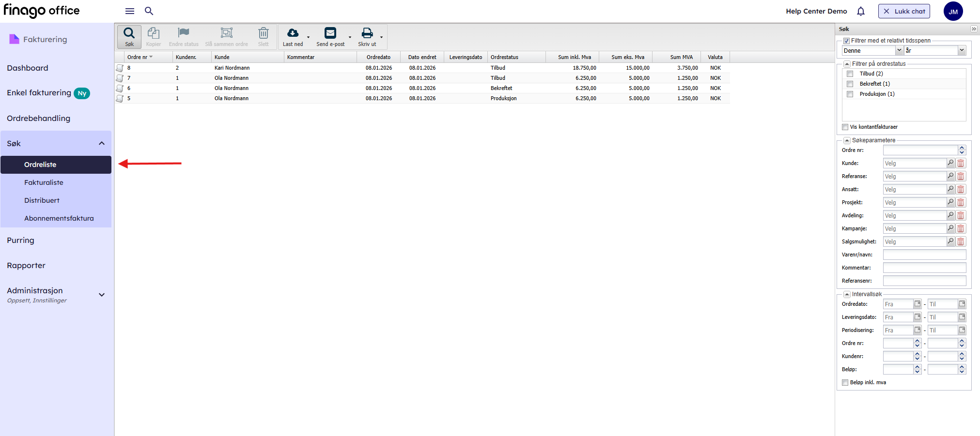This screenshot has height=436, width=980.
Task: Click the Last ned cloud download icon
Action: point(293,33)
